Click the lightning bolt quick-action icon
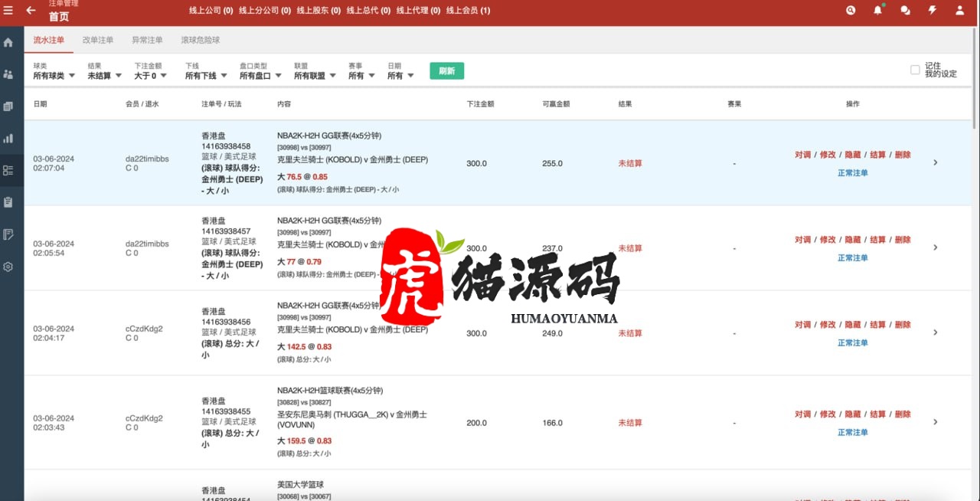Image resolution: width=980 pixels, height=501 pixels. [933, 10]
